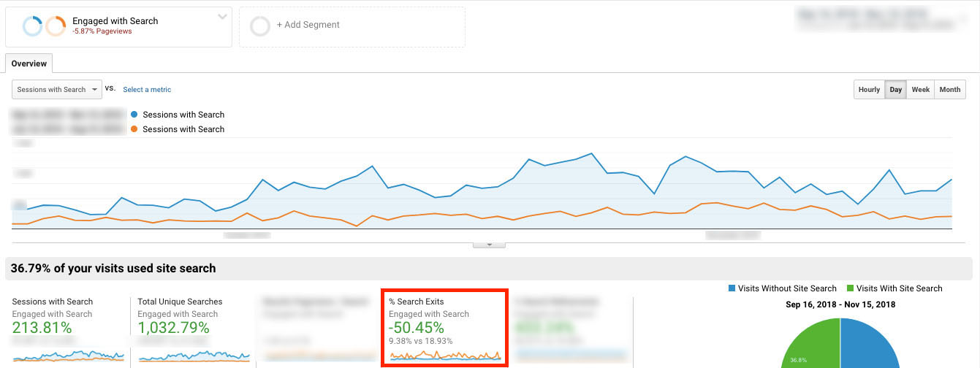Screen dimensions: 980x368
Task: Switch chart granularity to Day
Action: point(896,90)
